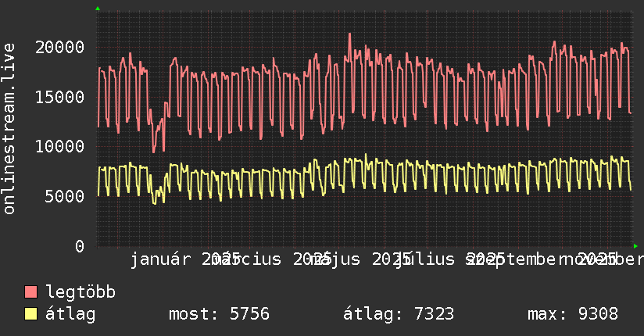
Task: Click the yellow átlag legend swatch
Action: tap(30, 314)
